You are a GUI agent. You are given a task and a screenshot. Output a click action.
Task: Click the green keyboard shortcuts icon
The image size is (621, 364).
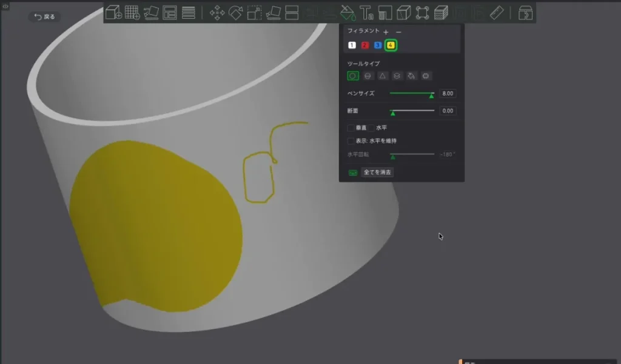(352, 173)
